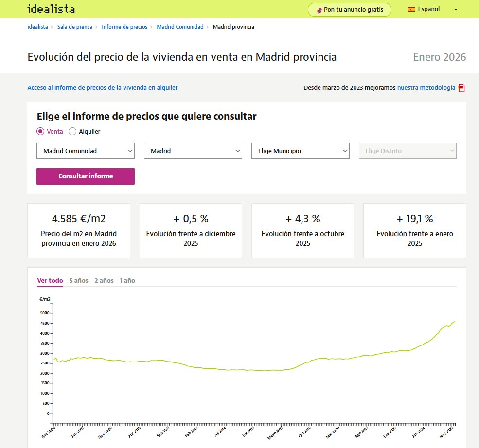Select the '1 año' chart tab
The width and height of the screenshot is (479, 448).
pos(127,280)
